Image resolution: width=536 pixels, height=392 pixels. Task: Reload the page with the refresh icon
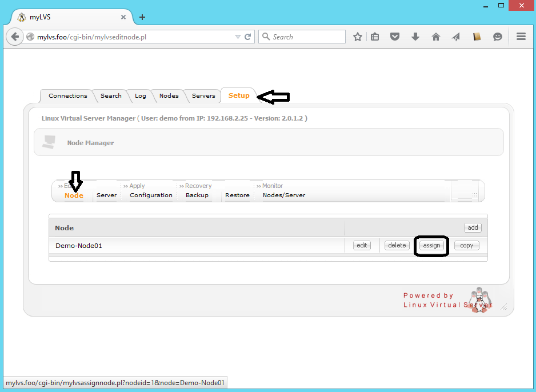pyautogui.click(x=248, y=37)
